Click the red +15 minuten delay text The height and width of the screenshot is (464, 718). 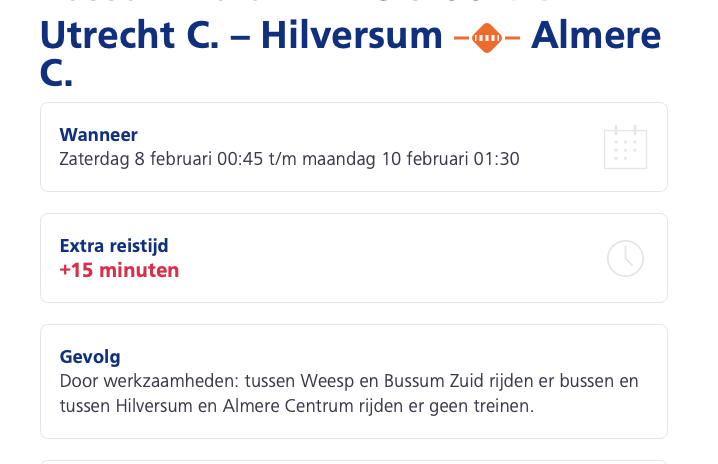(x=119, y=270)
